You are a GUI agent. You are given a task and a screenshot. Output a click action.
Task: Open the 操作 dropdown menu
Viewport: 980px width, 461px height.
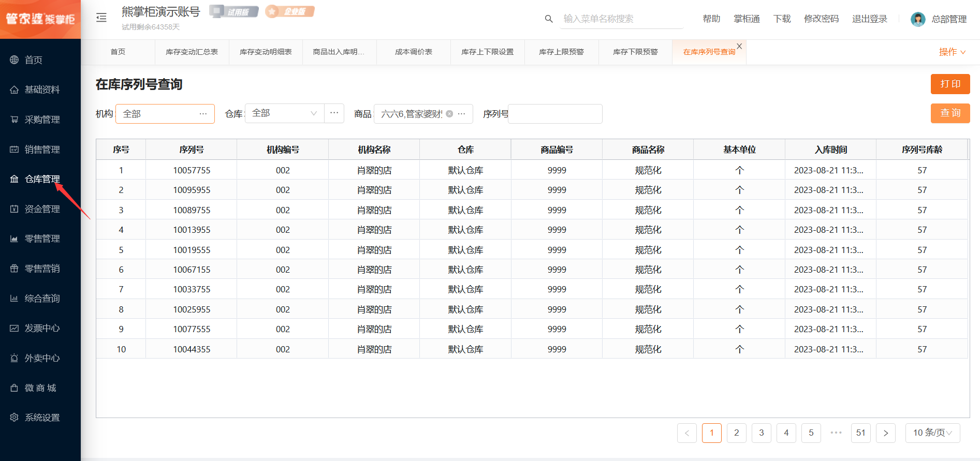coord(952,52)
